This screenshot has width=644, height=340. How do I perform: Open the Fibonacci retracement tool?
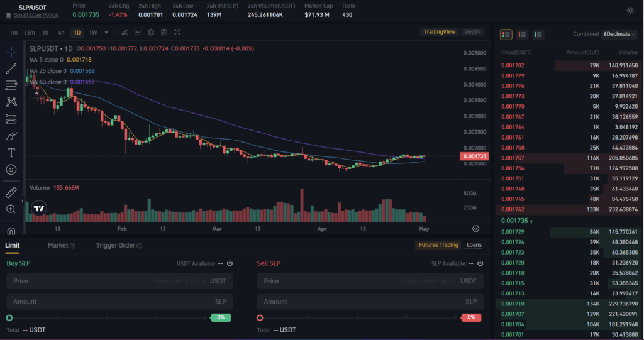click(x=11, y=85)
